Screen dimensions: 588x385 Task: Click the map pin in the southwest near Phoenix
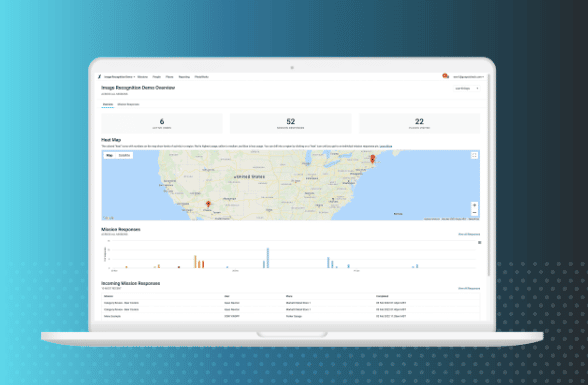[x=208, y=204]
